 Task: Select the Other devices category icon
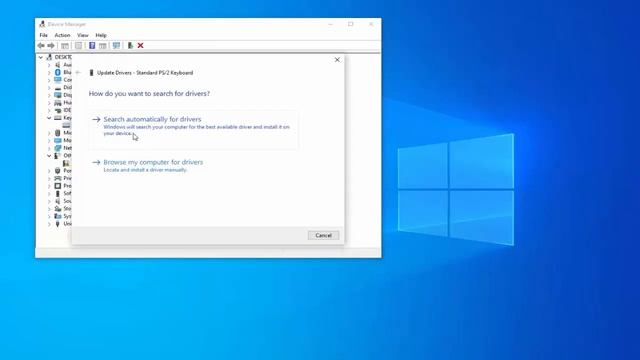[58, 156]
